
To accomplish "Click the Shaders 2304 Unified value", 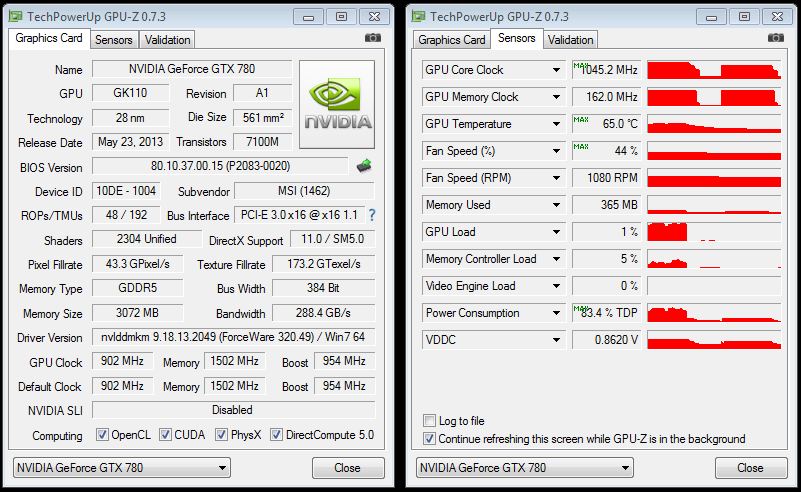I will tap(147, 239).
